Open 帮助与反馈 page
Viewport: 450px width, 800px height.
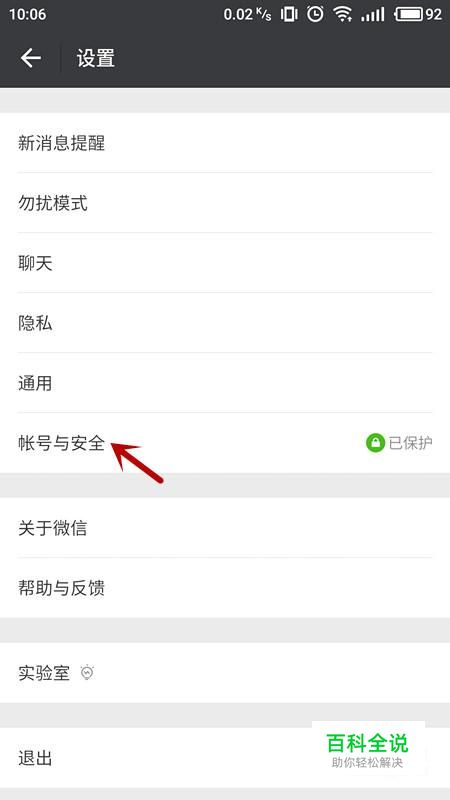pyautogui.click(x=225, y=588)
